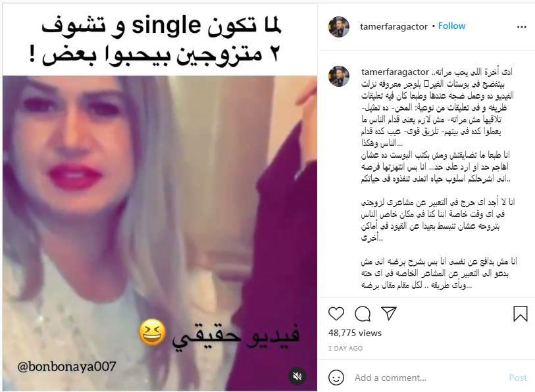Open tamerfaragactor profile from header username
Screen dimensions: 535x392
coord(394,26)
